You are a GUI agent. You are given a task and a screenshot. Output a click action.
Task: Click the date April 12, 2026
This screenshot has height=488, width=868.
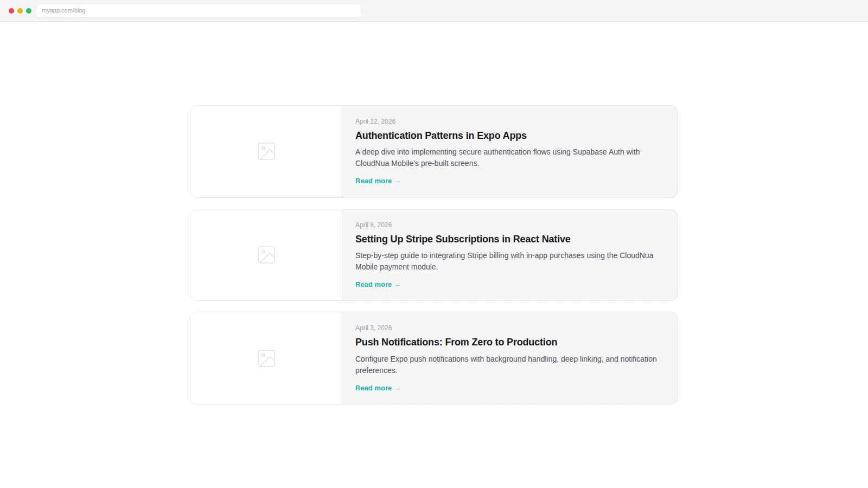point(375,121)
